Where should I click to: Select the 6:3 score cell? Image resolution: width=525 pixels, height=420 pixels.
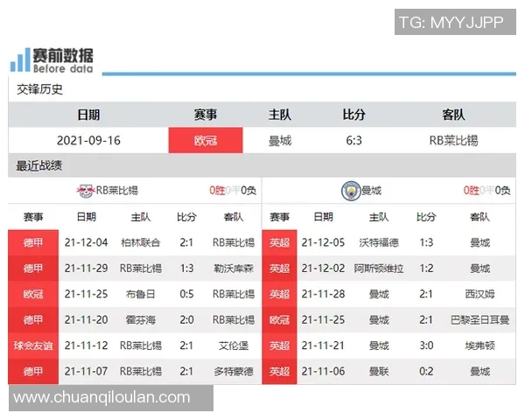tap(353, 140)
